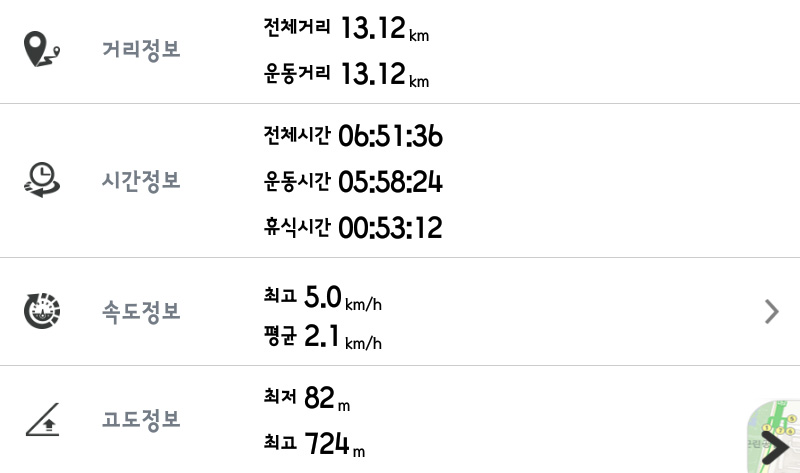Tap the distance info map-pin icon
The width and height of the screenshot is (800, 473).
click(x=42, y=49)
